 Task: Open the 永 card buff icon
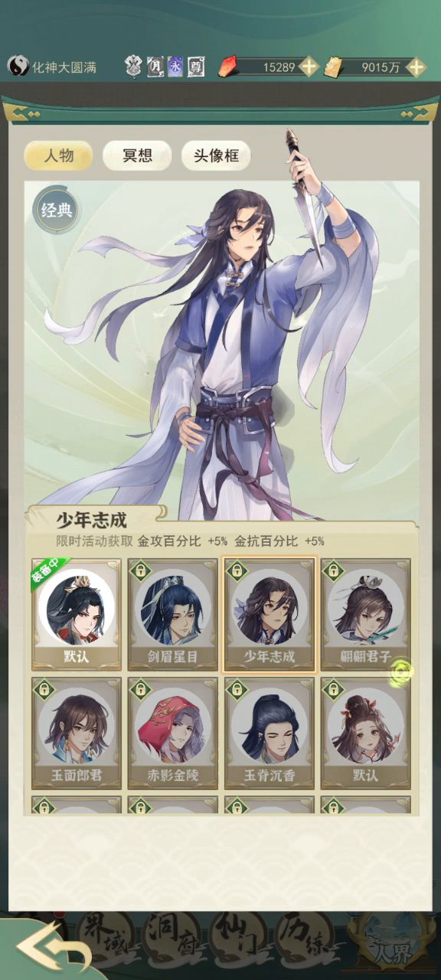175,67
